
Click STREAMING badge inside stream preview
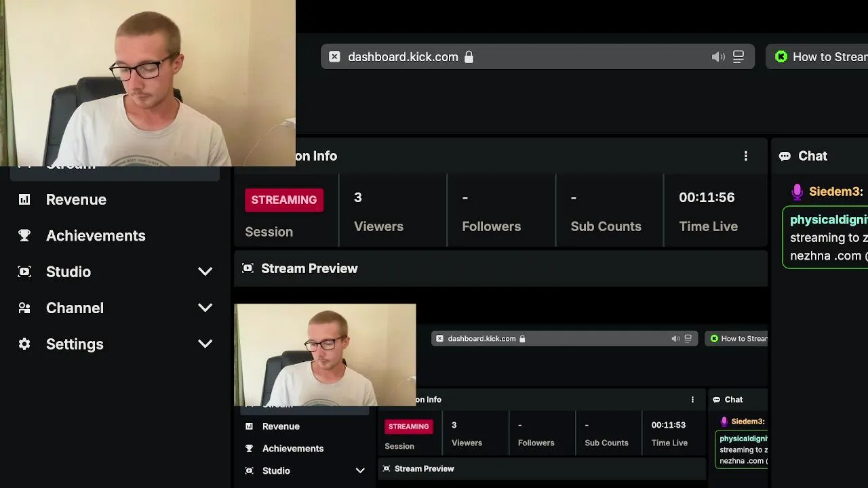tap(408, 426)
